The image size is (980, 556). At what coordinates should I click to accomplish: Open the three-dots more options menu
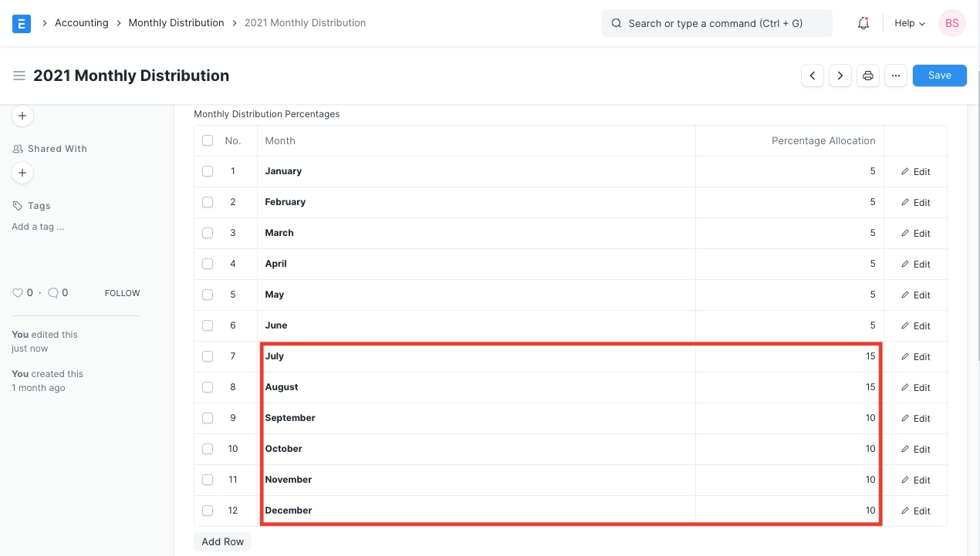pyautogui.click(x=895, y=76)
